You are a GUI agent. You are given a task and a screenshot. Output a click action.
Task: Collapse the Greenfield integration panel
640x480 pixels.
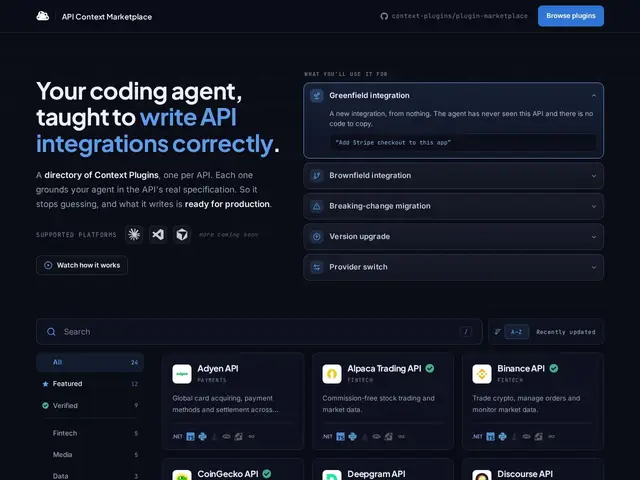pyautogui.click(x=594, y=96)
